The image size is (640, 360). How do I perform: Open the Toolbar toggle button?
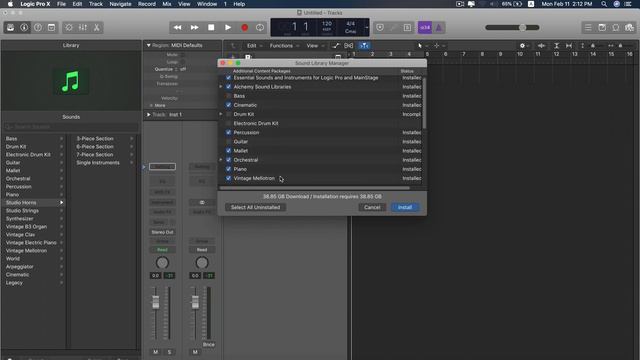pyautogui.click(x=51, y=27)
